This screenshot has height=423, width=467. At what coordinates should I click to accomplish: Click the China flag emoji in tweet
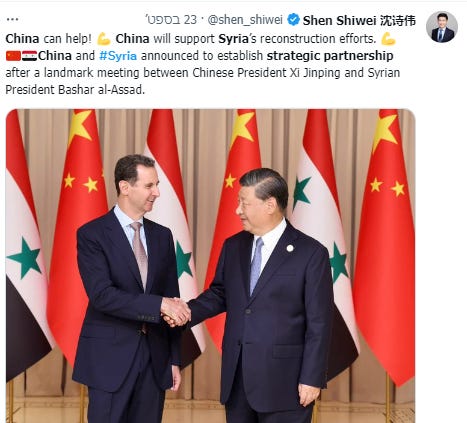(13, 56)
